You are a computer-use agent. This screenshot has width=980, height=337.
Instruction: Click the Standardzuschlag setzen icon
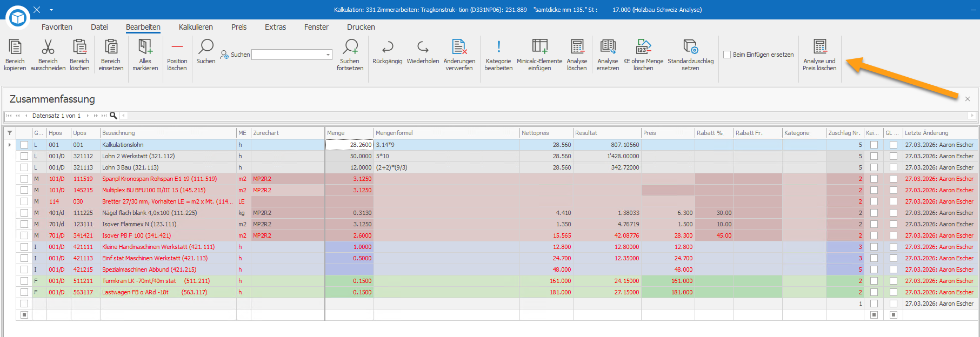tap(690, 47)
